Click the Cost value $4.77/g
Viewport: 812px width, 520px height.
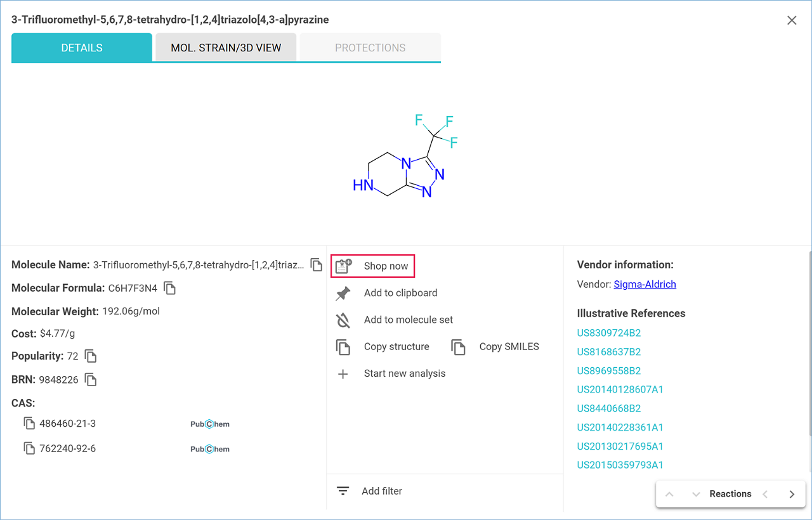click(58, 333)
